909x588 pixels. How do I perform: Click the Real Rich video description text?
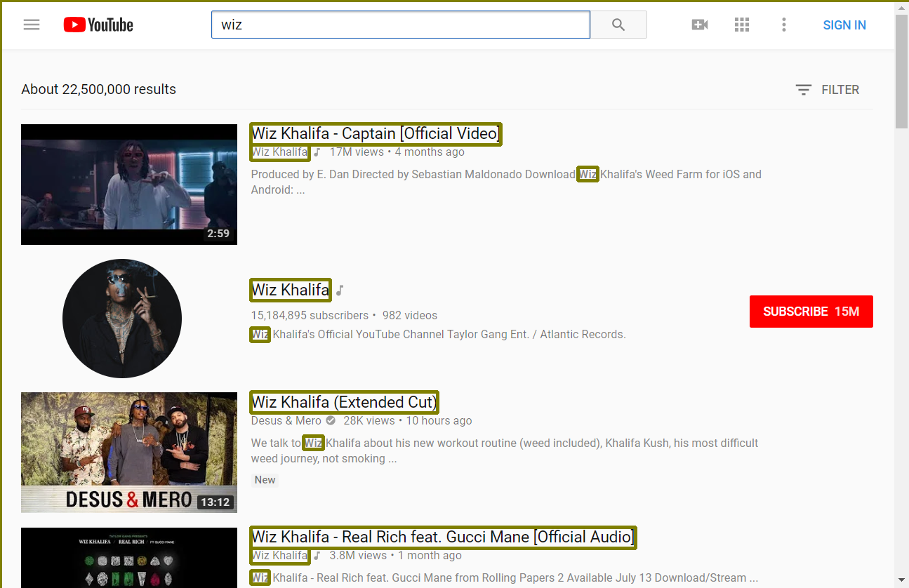505,578
